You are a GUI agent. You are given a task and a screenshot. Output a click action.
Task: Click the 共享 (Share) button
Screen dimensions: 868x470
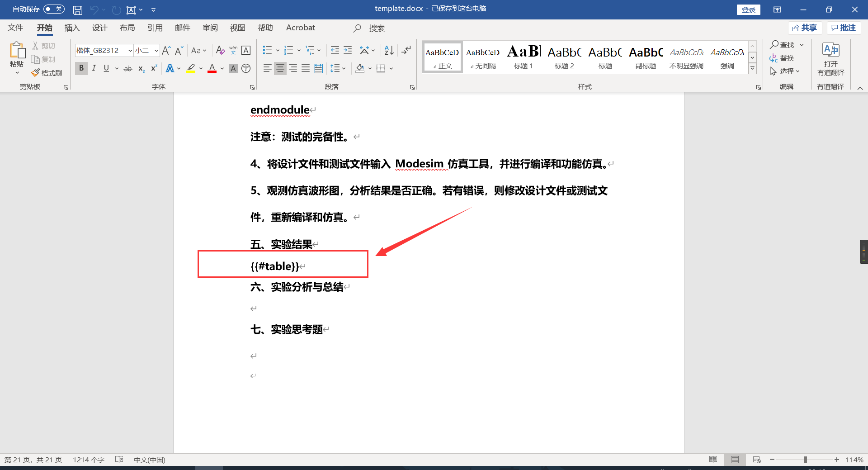click(805, 28)
